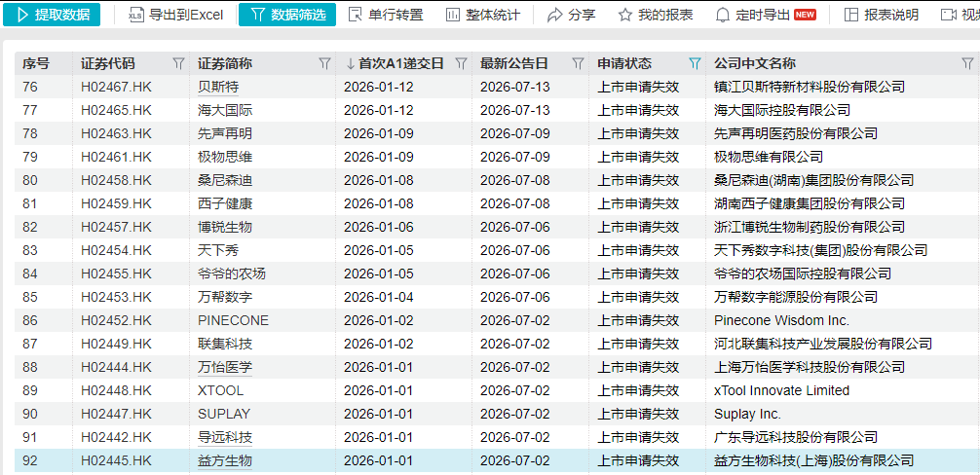Open 整体统计 statistics
This screenshot has height=475, width=980.
coord(482,15)
